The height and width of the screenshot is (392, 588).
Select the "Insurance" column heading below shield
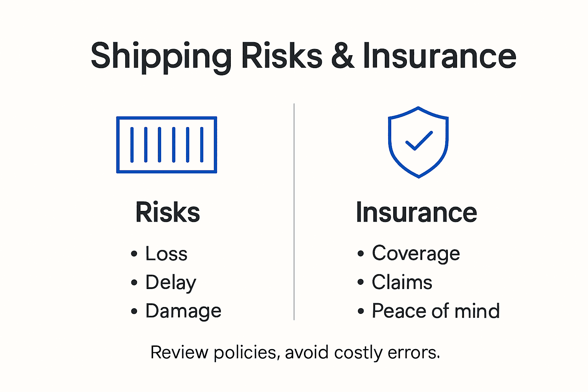[x=416, y=212]
